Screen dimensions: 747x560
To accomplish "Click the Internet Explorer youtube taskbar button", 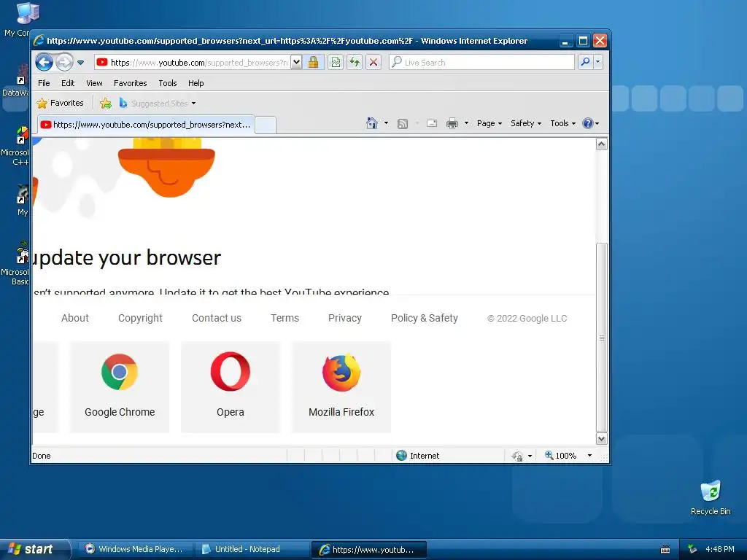I will tap(369, 550).
